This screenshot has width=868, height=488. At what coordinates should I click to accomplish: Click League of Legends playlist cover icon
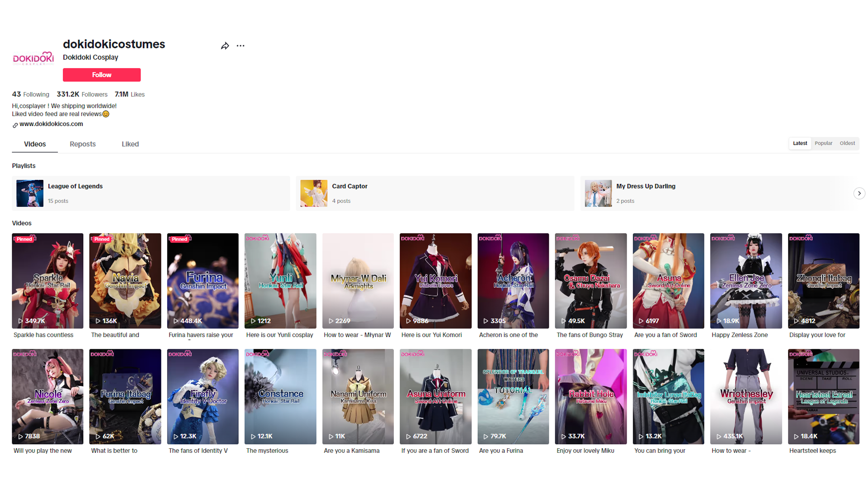click(x=30, y=193)
